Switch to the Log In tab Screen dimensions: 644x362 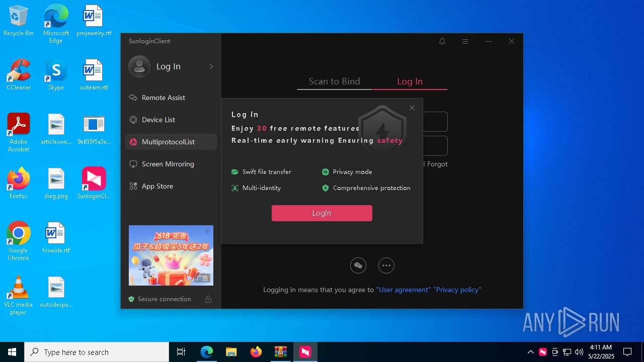click(x=410, y=81)
